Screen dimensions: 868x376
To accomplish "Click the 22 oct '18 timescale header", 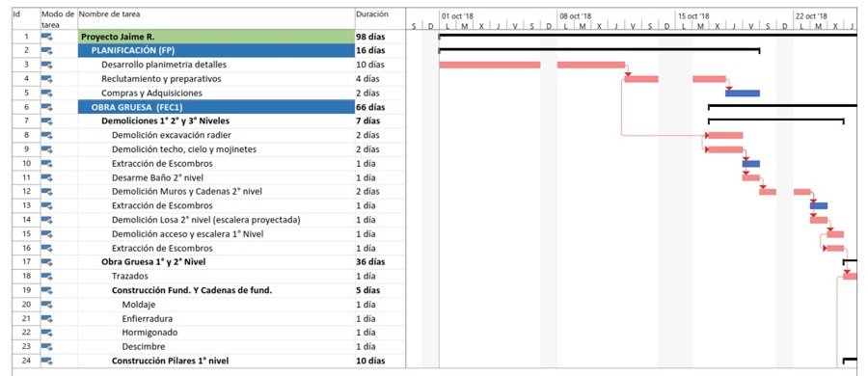I will pyautogui.click(x=811, y=16).
